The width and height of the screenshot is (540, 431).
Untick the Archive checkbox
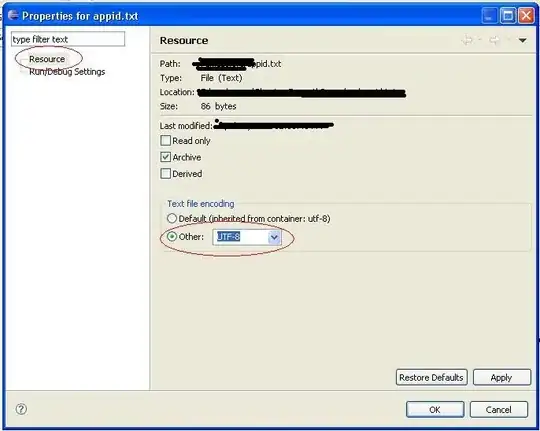point(166,157)
